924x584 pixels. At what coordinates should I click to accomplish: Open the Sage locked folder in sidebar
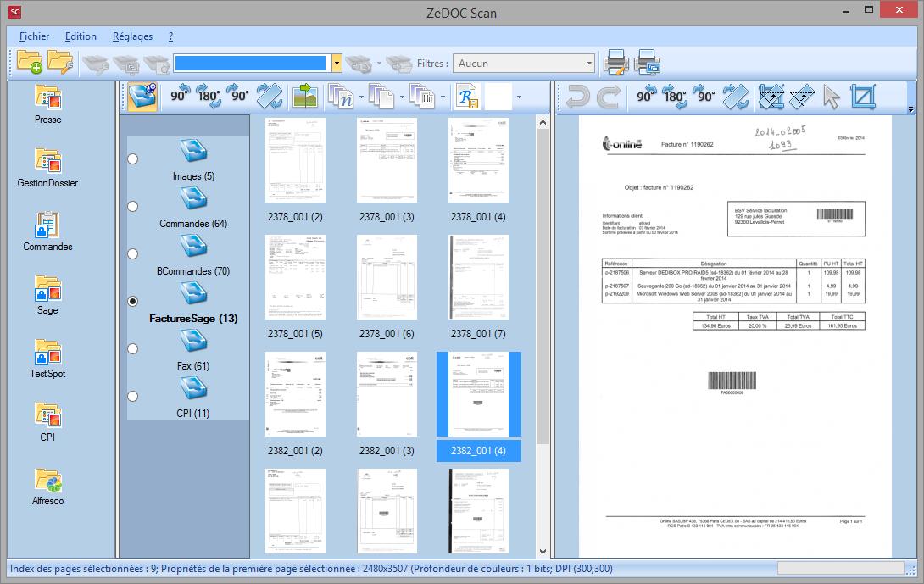point(47,295)
